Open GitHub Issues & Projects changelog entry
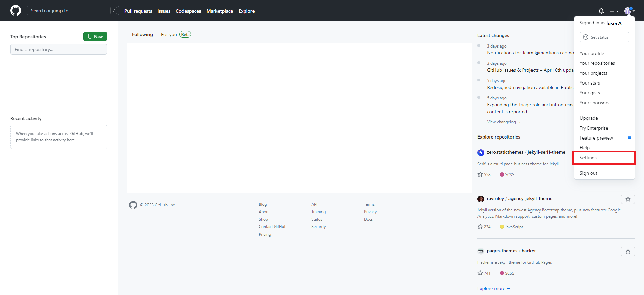The height and width of the screenshot is (295, 644). click(x=530, y=70)
